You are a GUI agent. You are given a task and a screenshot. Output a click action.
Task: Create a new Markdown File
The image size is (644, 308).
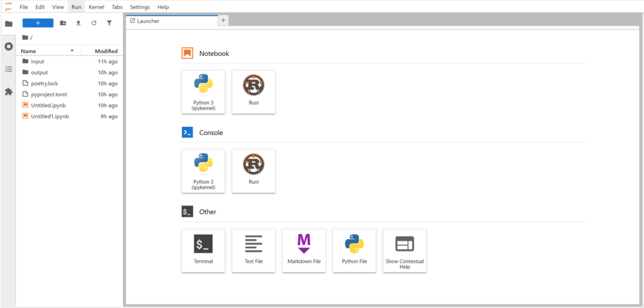point(304,251)
